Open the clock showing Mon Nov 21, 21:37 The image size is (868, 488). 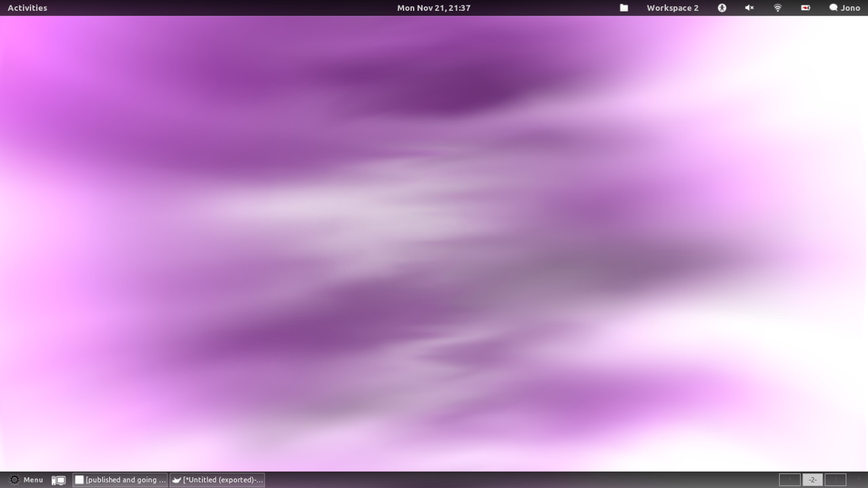[434, 8]
